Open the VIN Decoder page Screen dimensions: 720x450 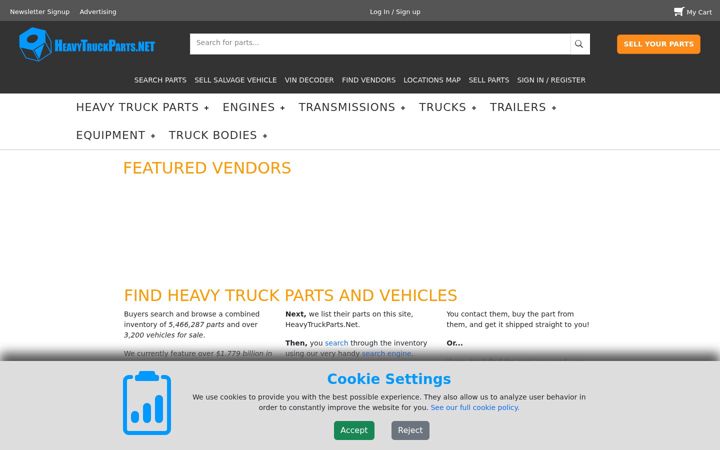(309, 80)
